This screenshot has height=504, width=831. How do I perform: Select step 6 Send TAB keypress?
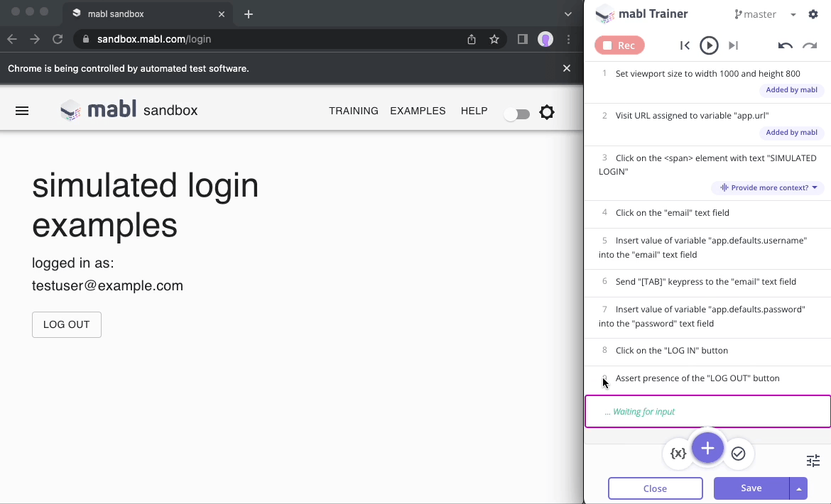pyautogui.click(x=707, y=282)
